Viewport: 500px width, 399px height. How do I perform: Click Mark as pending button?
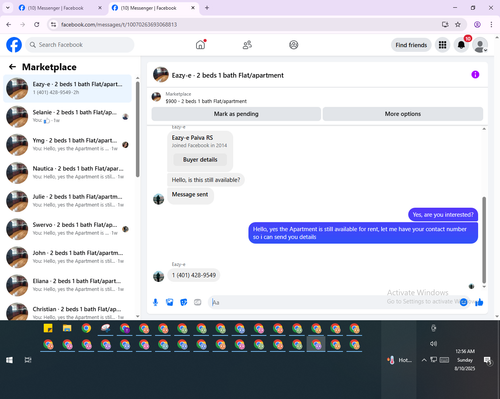point(236,114)
